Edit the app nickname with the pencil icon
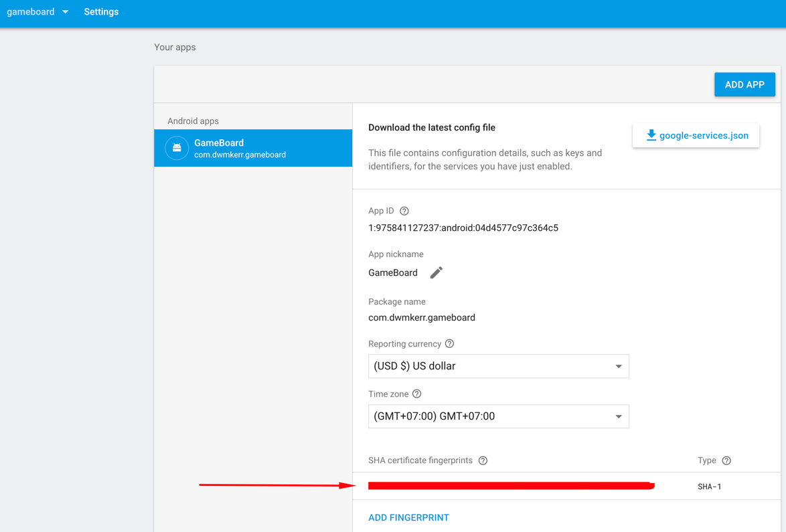This screenshot has width=786, height=532. coord(436,272)
